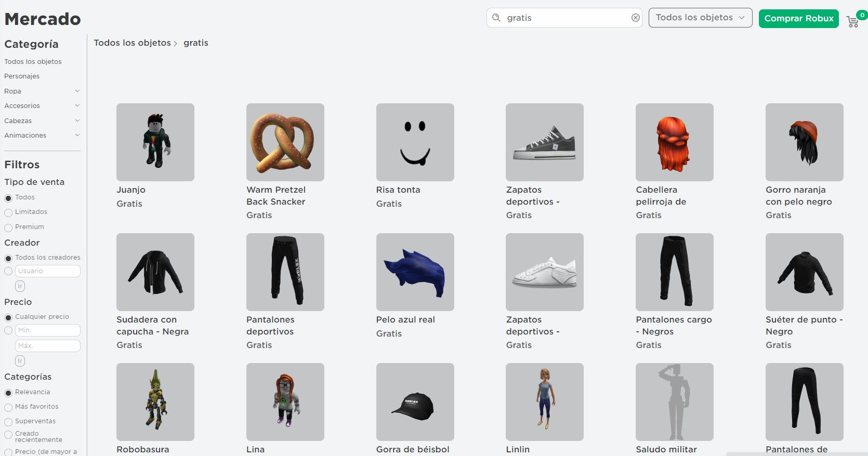Select the Limitados radio button
This screenshot has width=868, height=456.
(x=8, y=212)
